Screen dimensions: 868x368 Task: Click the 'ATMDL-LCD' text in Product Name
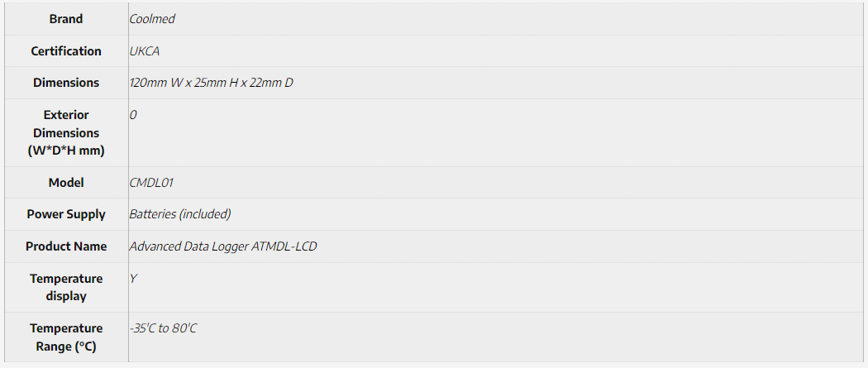(284, 246)
